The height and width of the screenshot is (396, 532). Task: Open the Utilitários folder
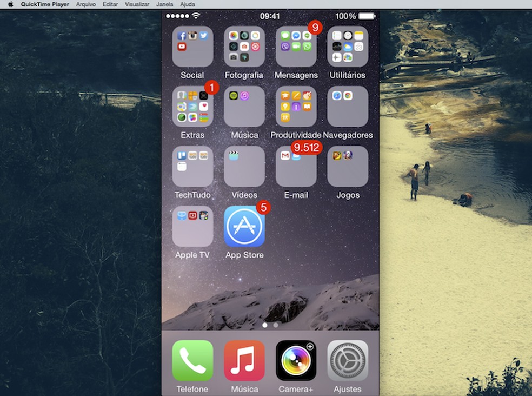click(x=348, y=47)
